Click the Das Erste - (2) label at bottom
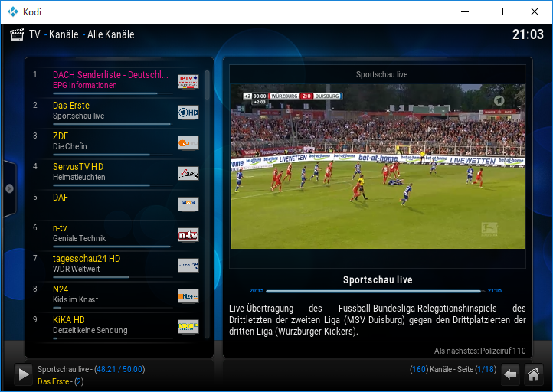Viewport: 553px width, 392px height. pyautogui.click(x=61, y=381)
